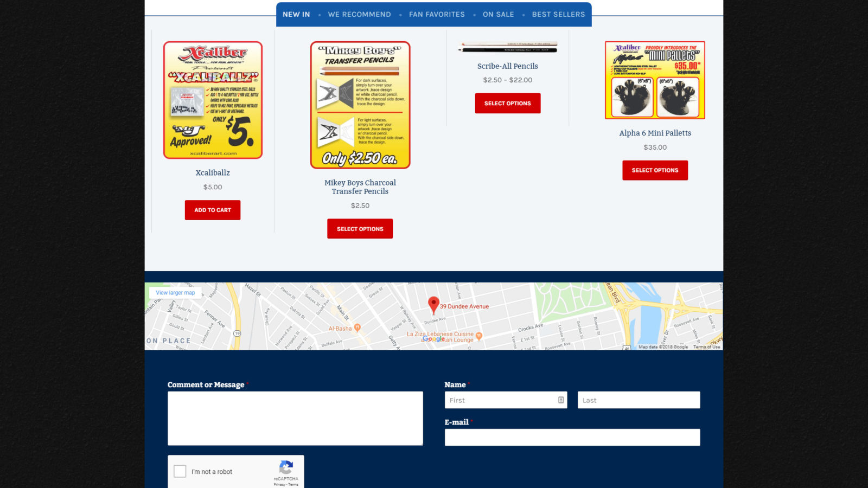Select the FAN FAVORITES tab

[x=437, y=15]
